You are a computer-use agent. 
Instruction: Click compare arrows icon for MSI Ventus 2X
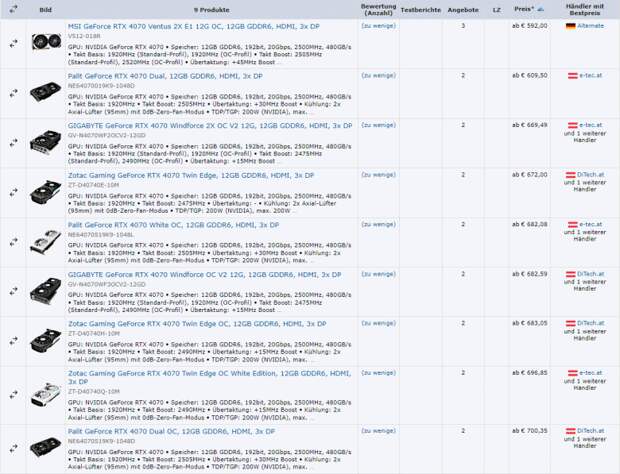(13, 43)
